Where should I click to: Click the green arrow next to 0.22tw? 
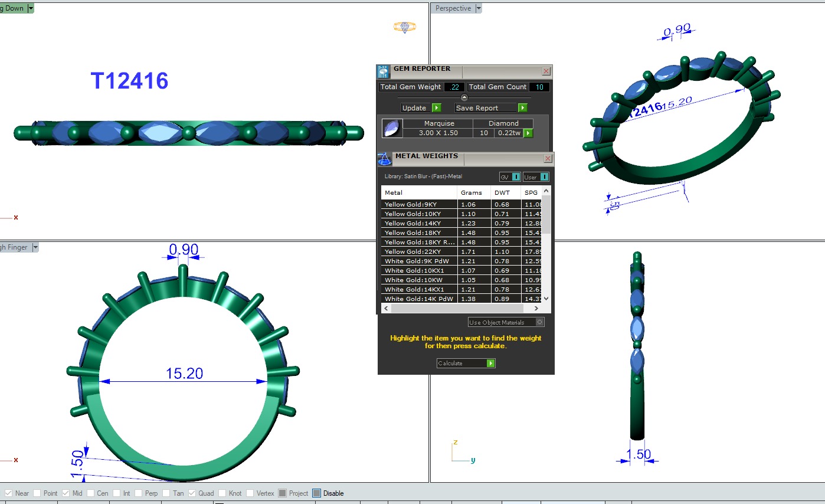point(528,133)
